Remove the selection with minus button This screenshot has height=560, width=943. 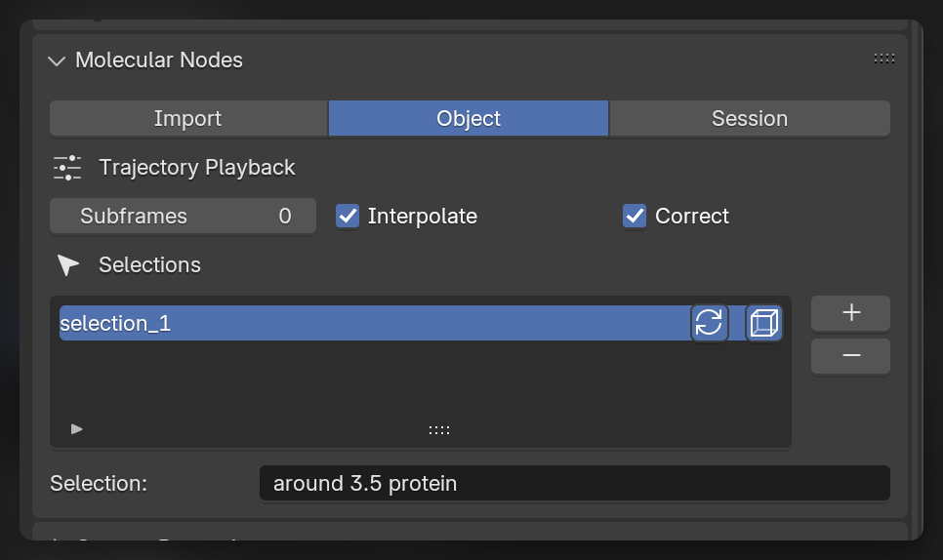coord(850,356)
